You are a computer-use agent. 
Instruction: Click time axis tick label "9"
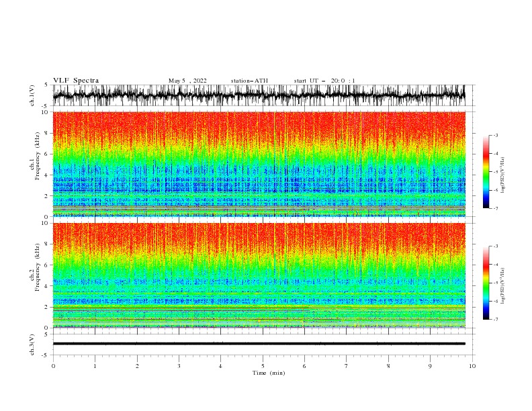click(x=430, y=366)
